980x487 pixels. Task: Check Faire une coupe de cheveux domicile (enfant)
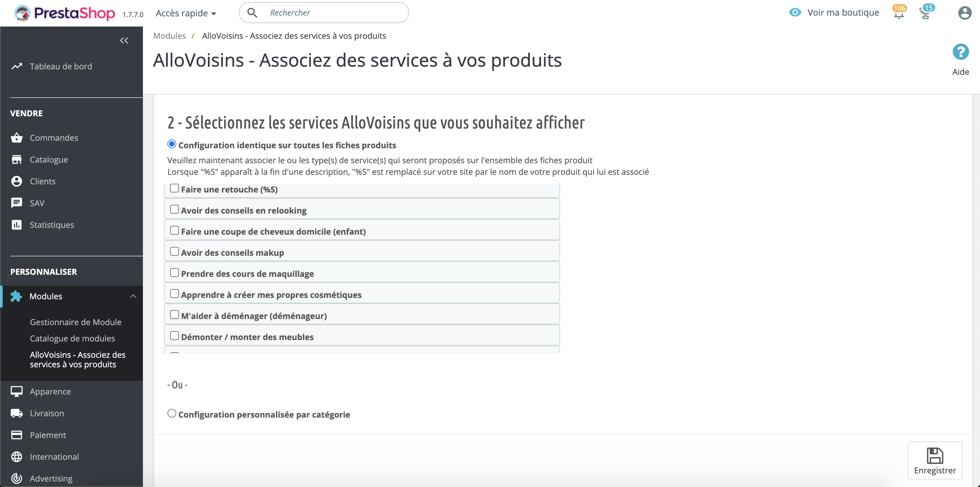(174, 230)
